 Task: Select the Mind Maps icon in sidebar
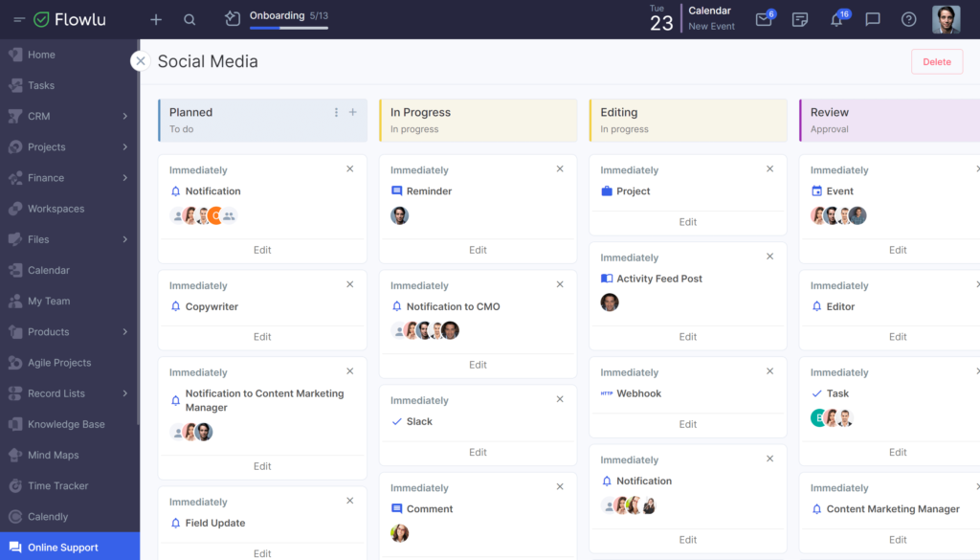pyautogui.click(x=15, y=455)
